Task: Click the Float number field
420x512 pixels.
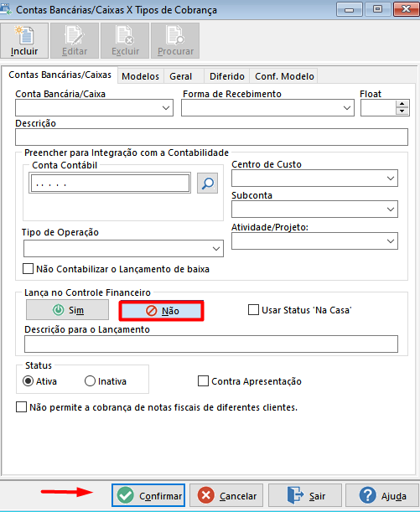Action: click(378, 108)
